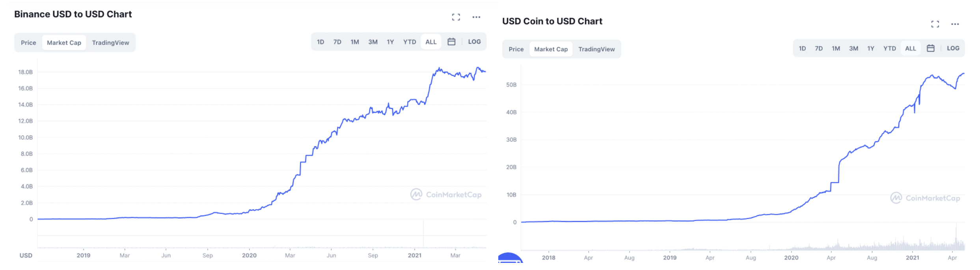The width and height of the screenshot is (980, 270).
Task: Show 1M range on USD Coin chart
Action: (x=836, y=49)
